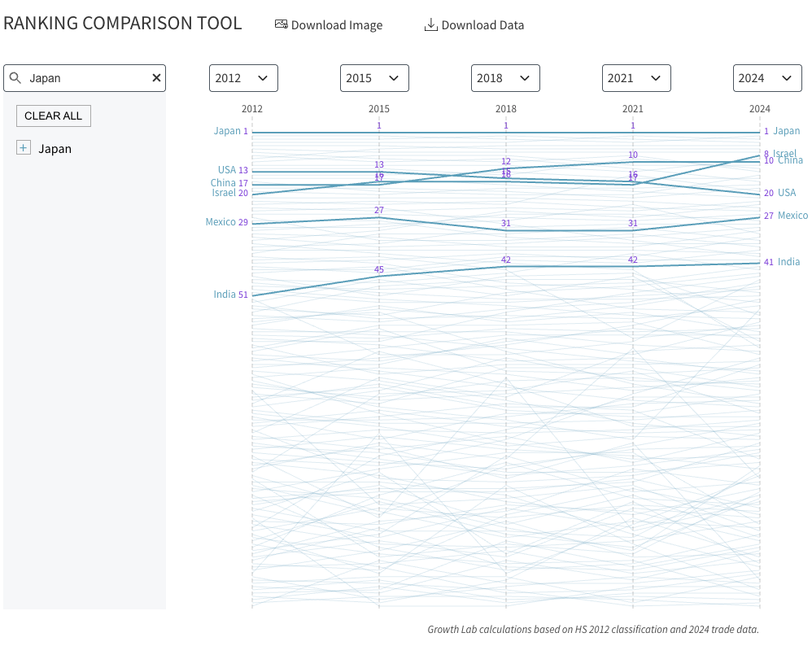
Task: Click the Download Data link
Action: pos(474,25)
